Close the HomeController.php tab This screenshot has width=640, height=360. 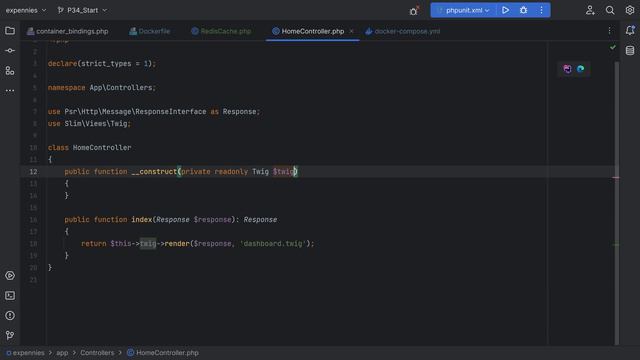(x=351, y=31)
